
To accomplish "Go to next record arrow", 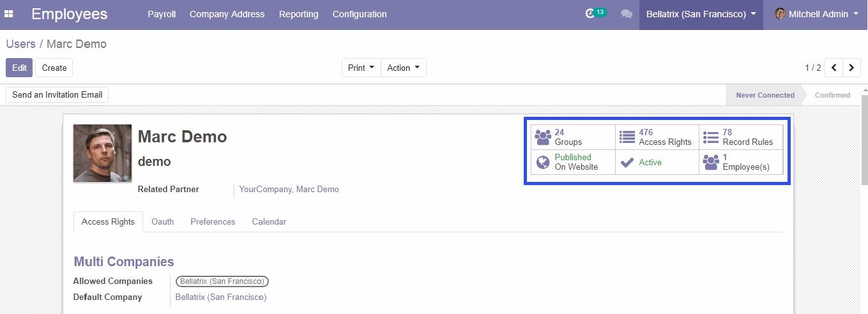I will tap(852, 68).
